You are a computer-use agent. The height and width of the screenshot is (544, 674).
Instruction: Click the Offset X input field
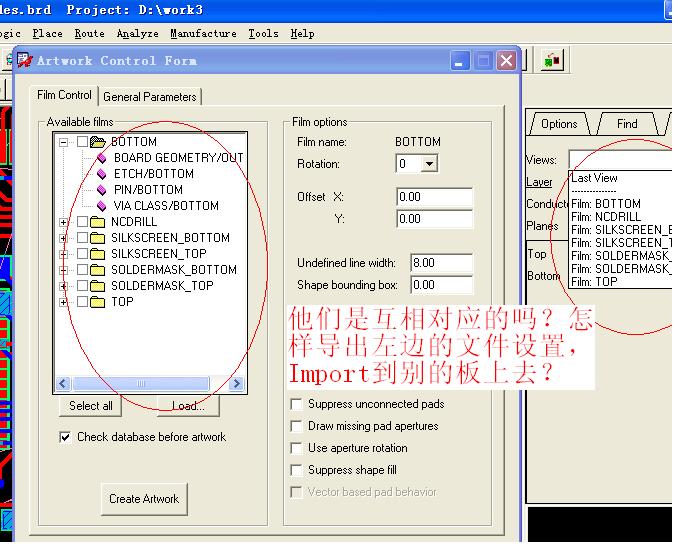434,197
